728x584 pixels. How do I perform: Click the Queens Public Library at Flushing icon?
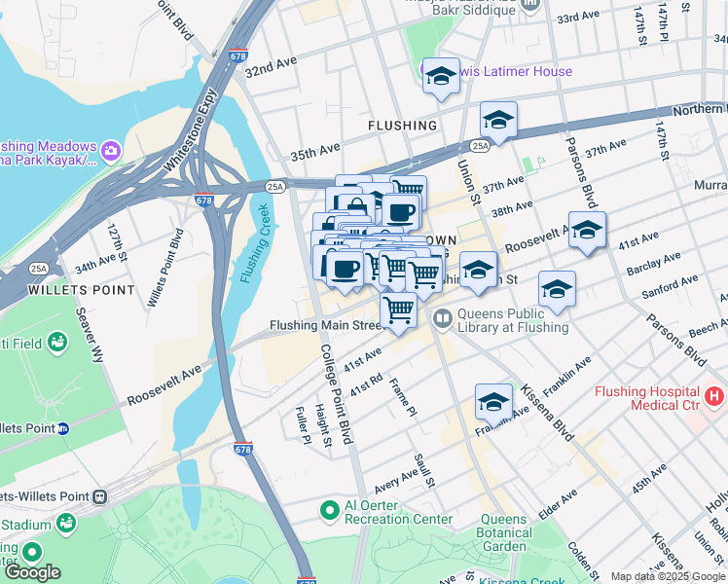coord(443,320)
